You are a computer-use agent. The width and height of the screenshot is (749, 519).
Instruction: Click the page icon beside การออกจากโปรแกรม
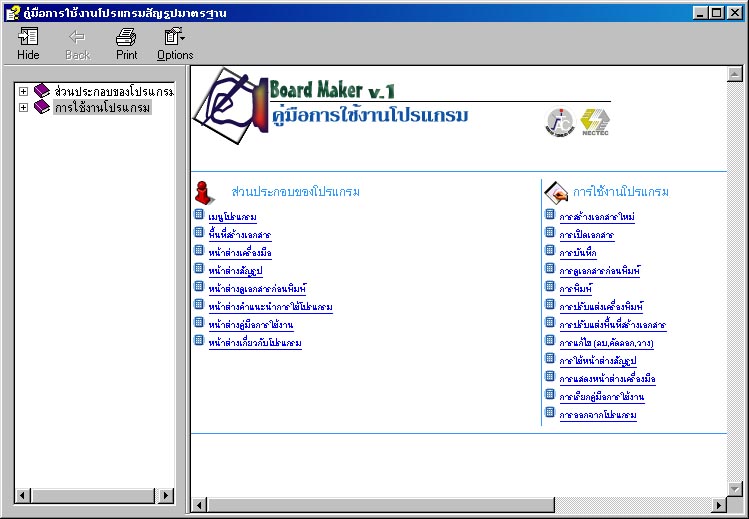[x=550, y=412]
